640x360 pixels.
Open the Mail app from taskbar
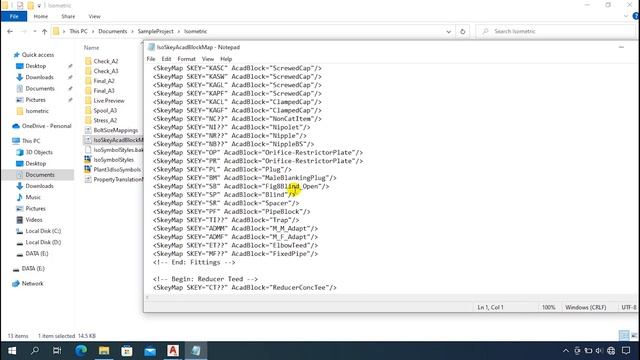[x=150, y=351]
